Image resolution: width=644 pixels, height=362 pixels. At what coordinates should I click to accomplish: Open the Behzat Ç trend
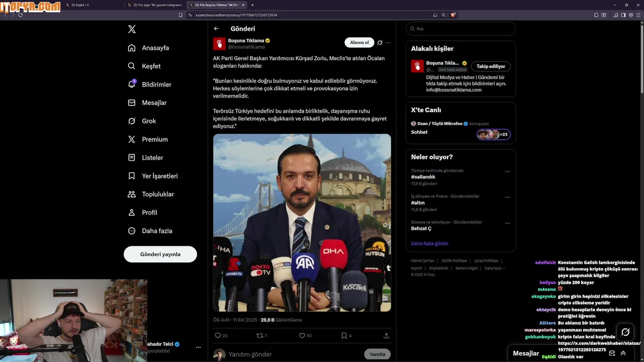coord(421,229)
